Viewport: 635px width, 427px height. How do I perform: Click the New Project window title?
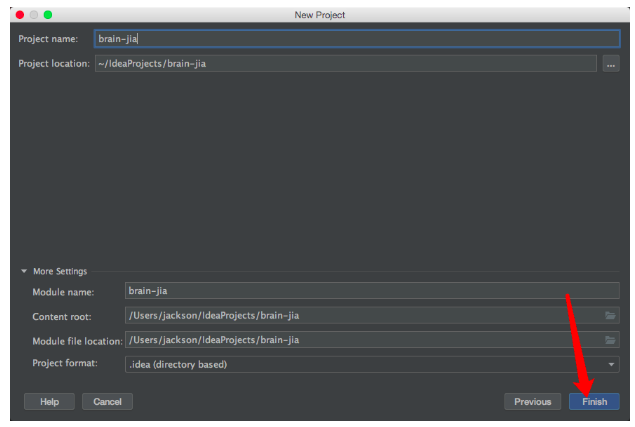pos(320,15)
